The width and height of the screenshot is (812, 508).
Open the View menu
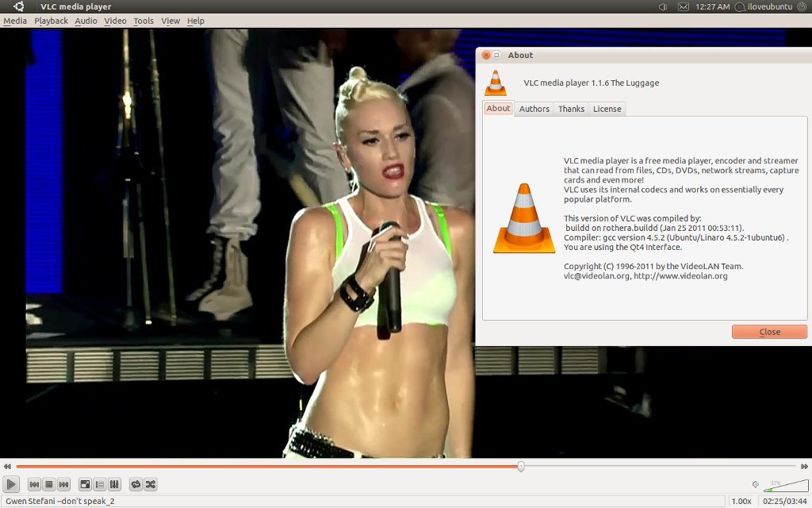tap(170, 21)
